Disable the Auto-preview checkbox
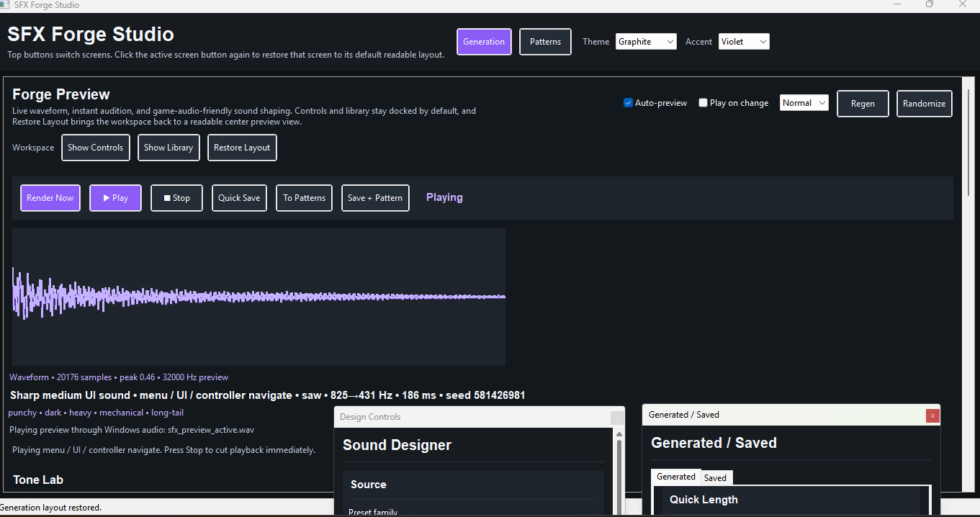Screen dimensions: 980x517 [628, 103]
